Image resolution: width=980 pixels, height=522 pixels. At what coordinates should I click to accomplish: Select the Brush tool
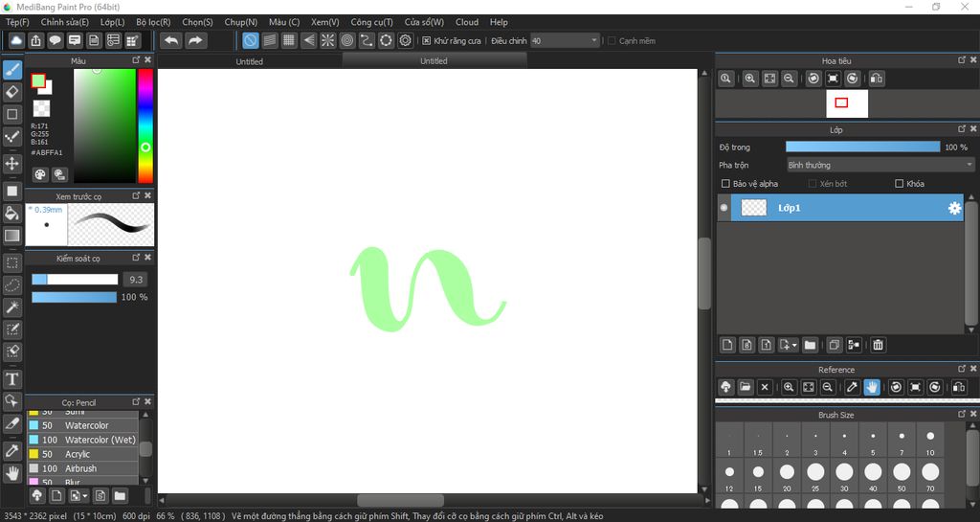[x=11, y=69]
